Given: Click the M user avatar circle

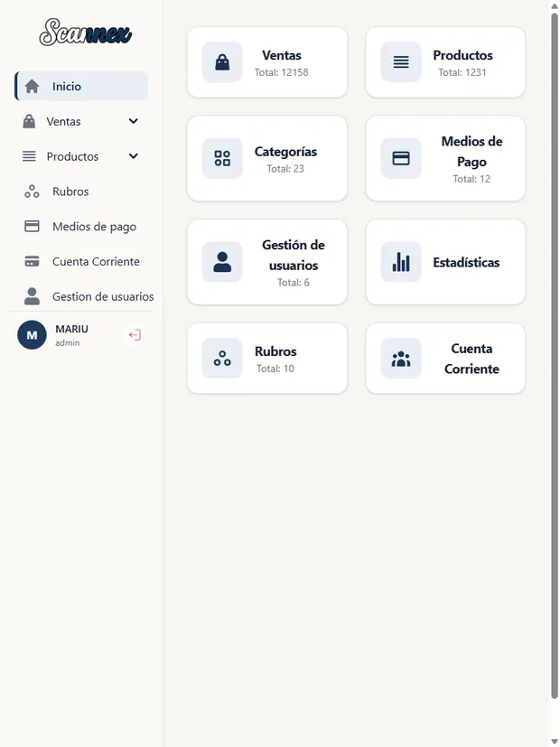Looking at the screenshot, I should point(32,335).
